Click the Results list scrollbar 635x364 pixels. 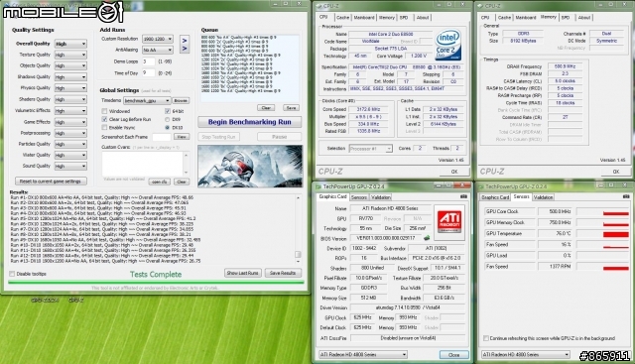[298, 229]
